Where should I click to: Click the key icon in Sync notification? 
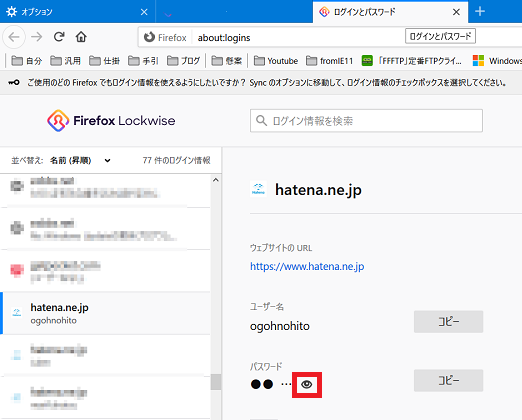[x=14, y=82]
